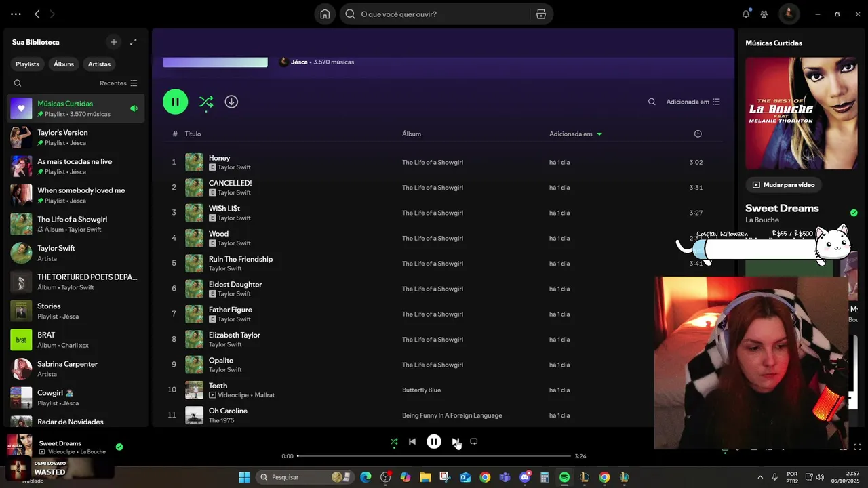Pause playlist with the big green button

pyautogui.click(x=175, y=102)
